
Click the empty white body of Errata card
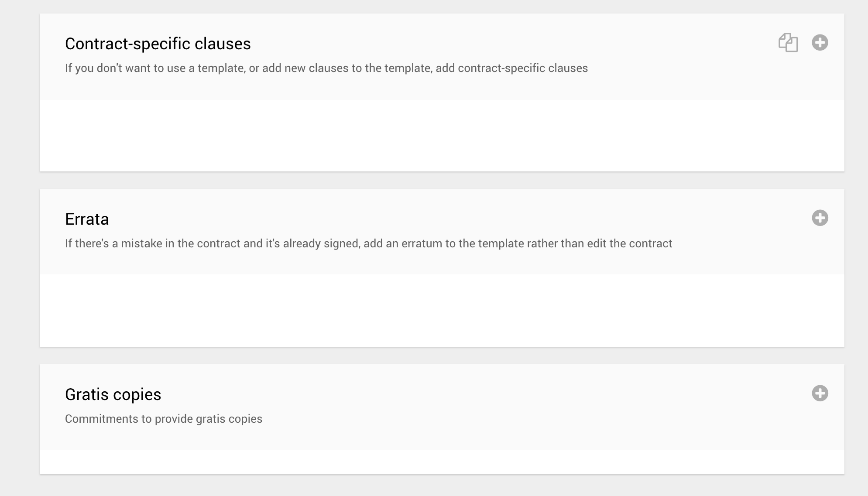click(x=442, y=311)
